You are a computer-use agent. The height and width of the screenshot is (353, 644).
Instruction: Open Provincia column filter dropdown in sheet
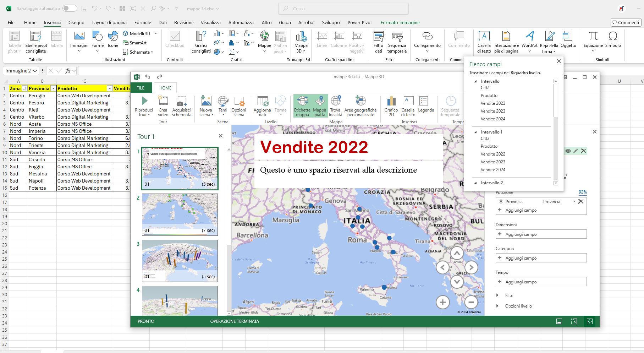pyautogui.click(x=53, y=88)
